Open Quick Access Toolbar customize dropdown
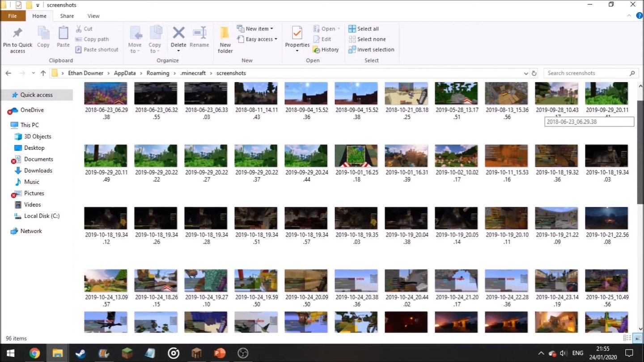Image resolution: width=644 pixels, height=362 pixels. coord(38,5)
